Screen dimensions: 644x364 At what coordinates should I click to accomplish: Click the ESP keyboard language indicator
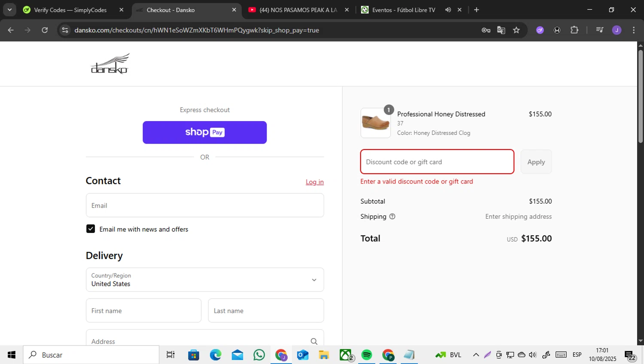tap(577, 355)
